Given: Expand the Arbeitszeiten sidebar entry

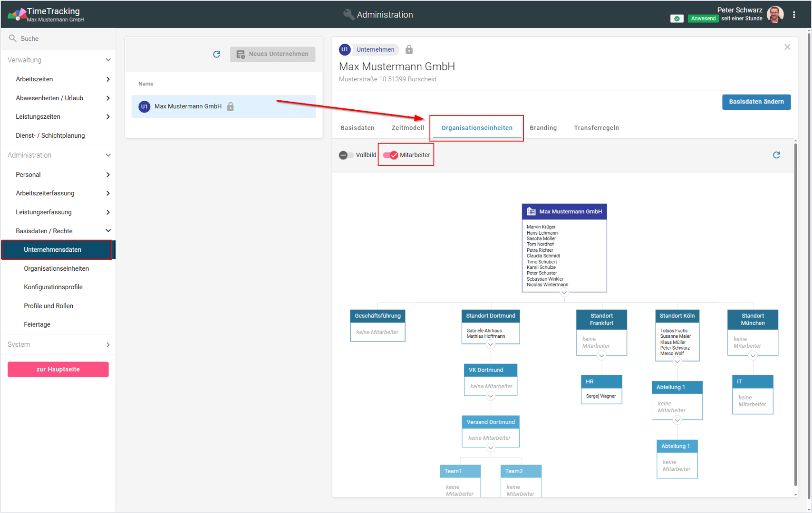Looking at the screenshot, I should pos(108,79).
